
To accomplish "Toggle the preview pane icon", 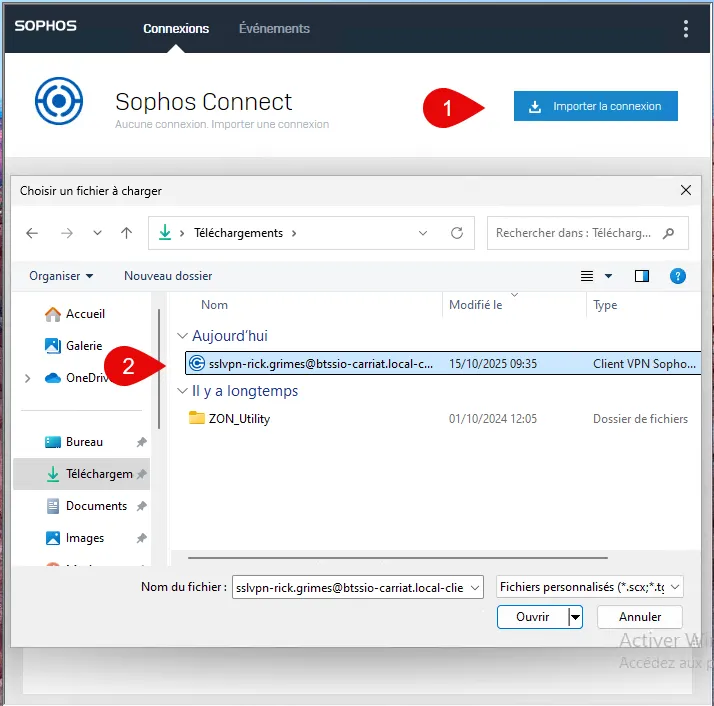I will tap(642, 276).
